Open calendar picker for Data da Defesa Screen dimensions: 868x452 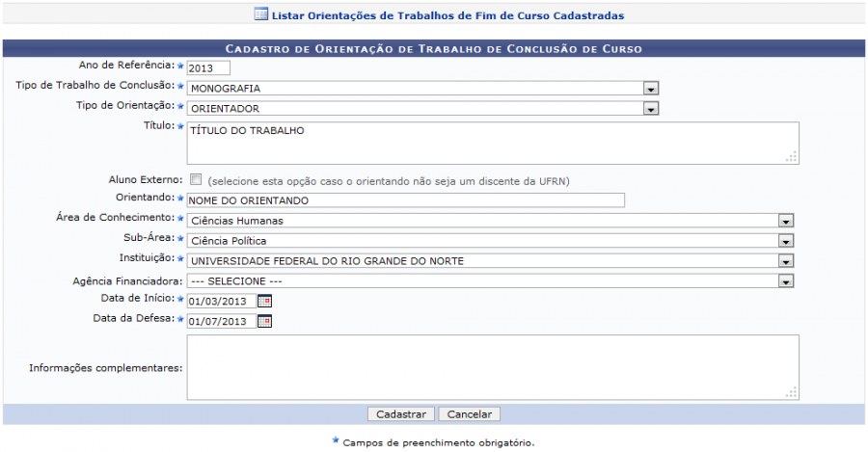point(265,321)
